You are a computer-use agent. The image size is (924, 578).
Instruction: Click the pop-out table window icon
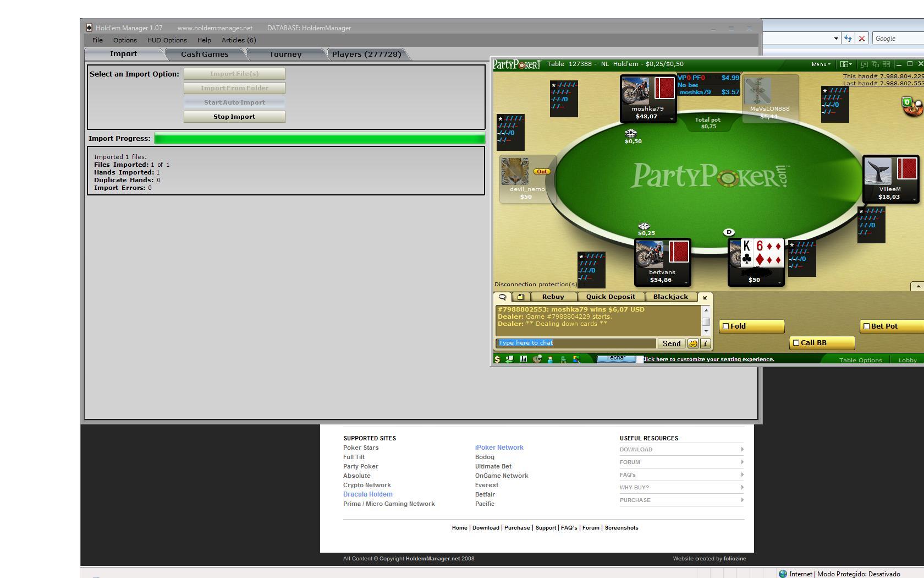pos(864,64)
